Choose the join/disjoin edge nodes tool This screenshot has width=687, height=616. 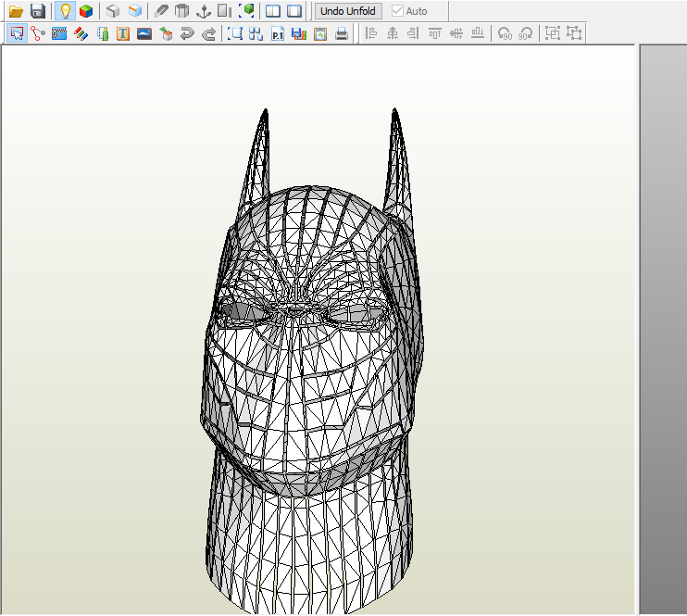[38, 33]
